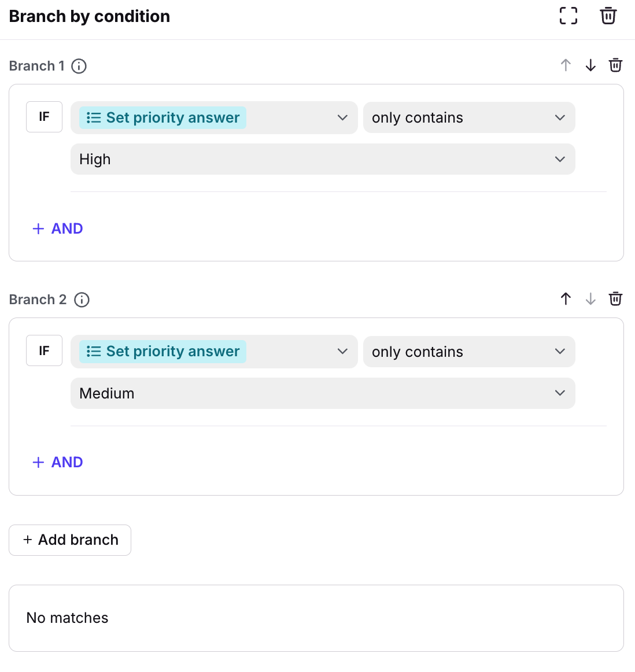
Task: Open Branch 1 Set priority answer dropdown
Action: pos(214,118)
